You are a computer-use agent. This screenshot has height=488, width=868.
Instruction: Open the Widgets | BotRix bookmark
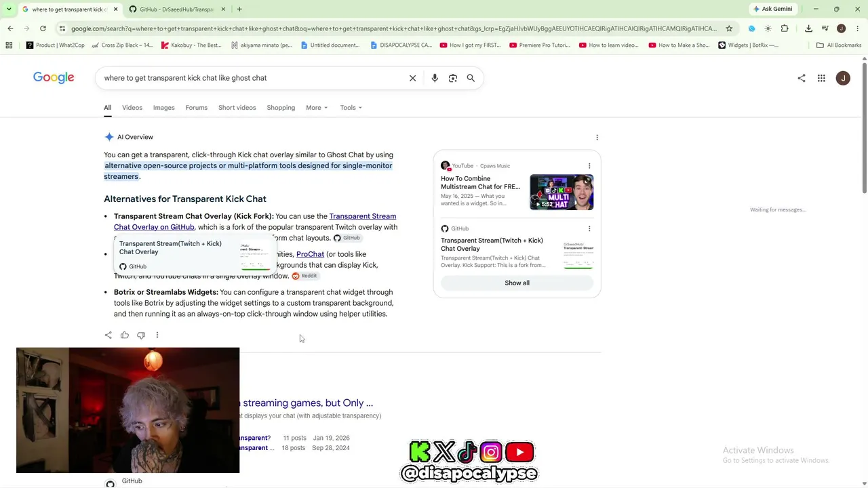[x=748, y=45]
